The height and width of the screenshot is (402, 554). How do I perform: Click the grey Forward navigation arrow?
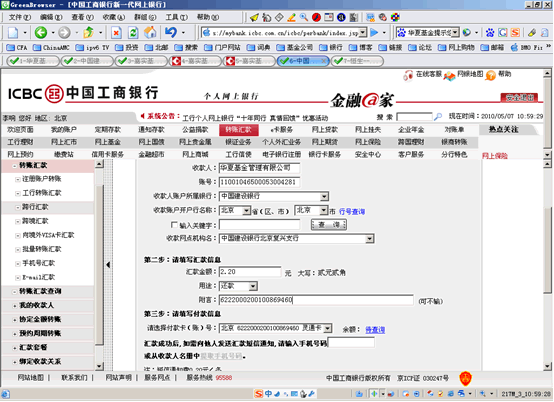pyautogui.click(x=64, y=33)
